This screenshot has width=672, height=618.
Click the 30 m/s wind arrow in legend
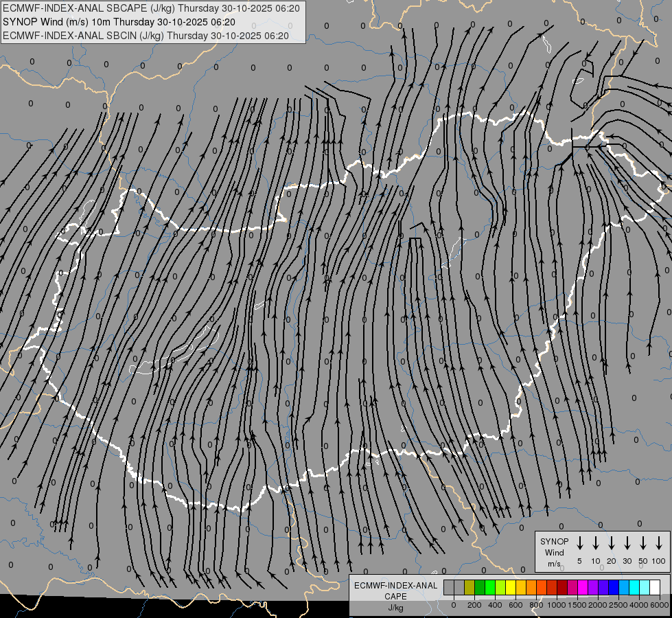[627, 543]
